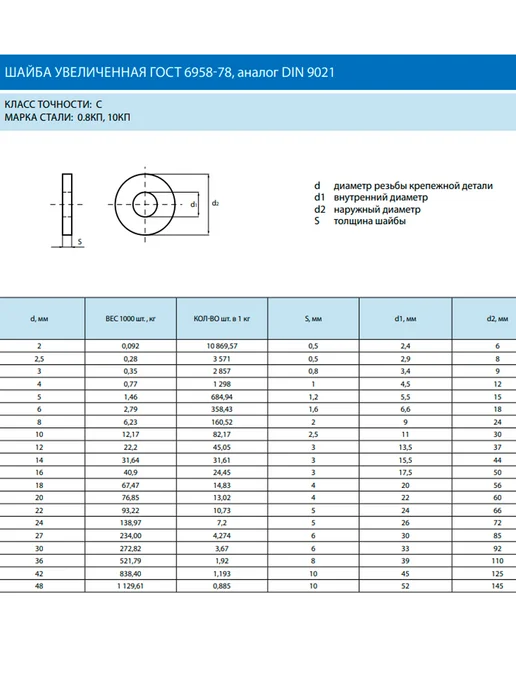Image resolution: width=516 pixels, height=688 pixels.
Task: Click the quantity cell '31,61'
Action: (x=222, y=460)
